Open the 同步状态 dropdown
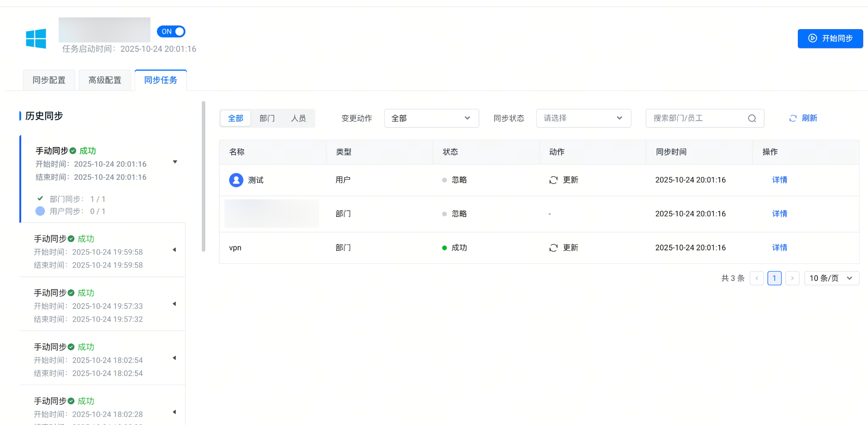868x425 pixels. pyautogui.click(x=583, y=119)
